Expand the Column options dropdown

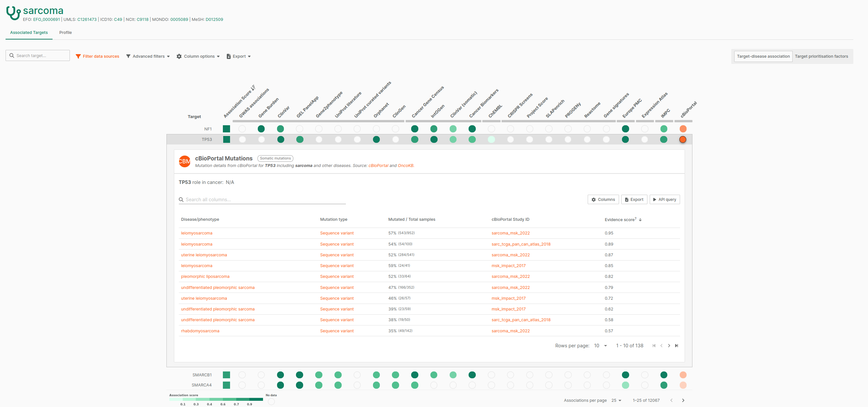pyautogui.click(x=198, y=56)
